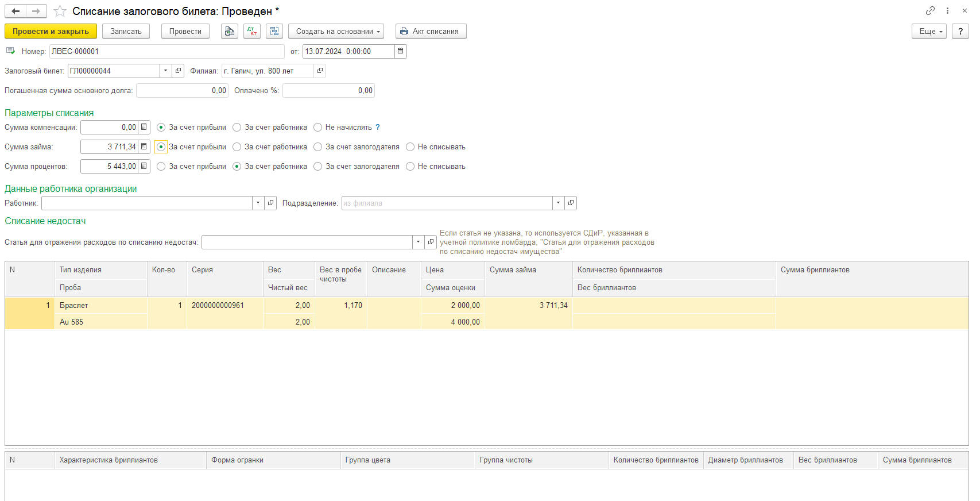Open the Работник record icon

tap(270, 203)
